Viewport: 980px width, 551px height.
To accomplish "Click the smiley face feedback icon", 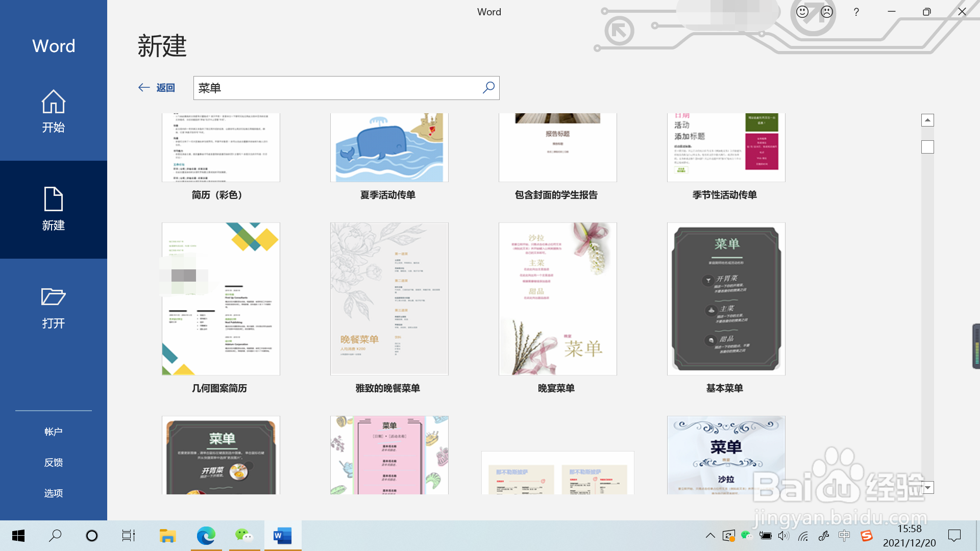I will [802, 12].
